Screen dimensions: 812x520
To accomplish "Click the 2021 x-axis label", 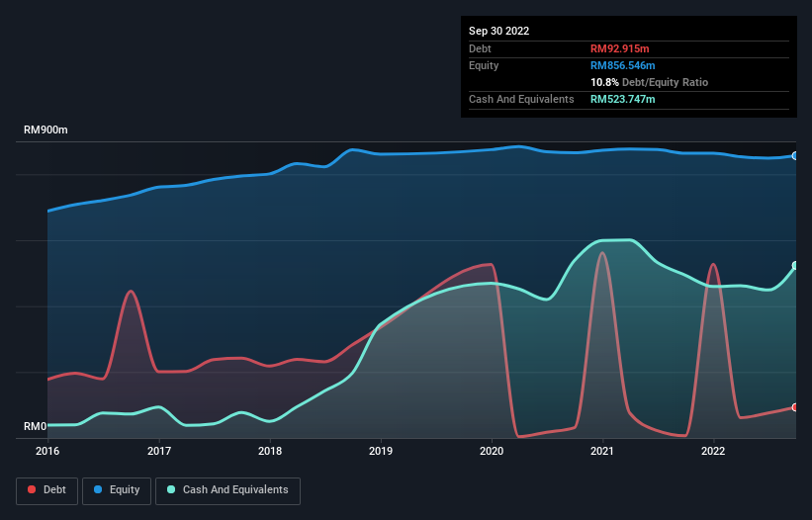I will [x=602, y=451].
